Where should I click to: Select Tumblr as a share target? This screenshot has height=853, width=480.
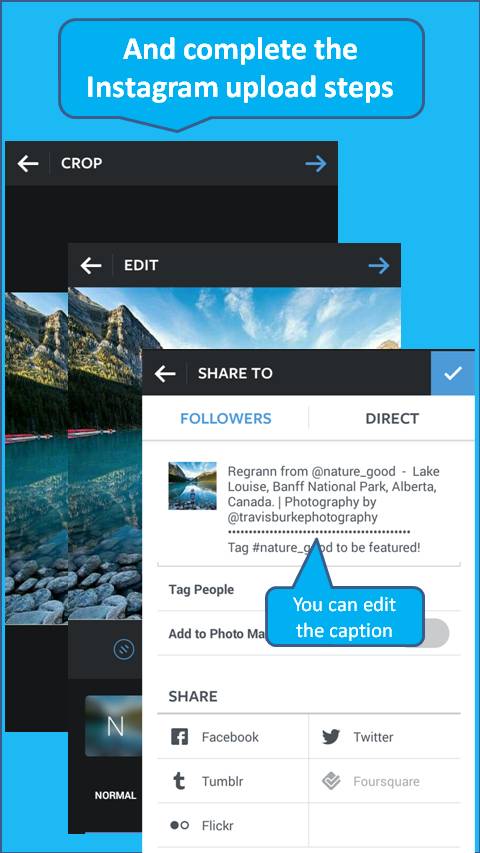coord(233,781)
